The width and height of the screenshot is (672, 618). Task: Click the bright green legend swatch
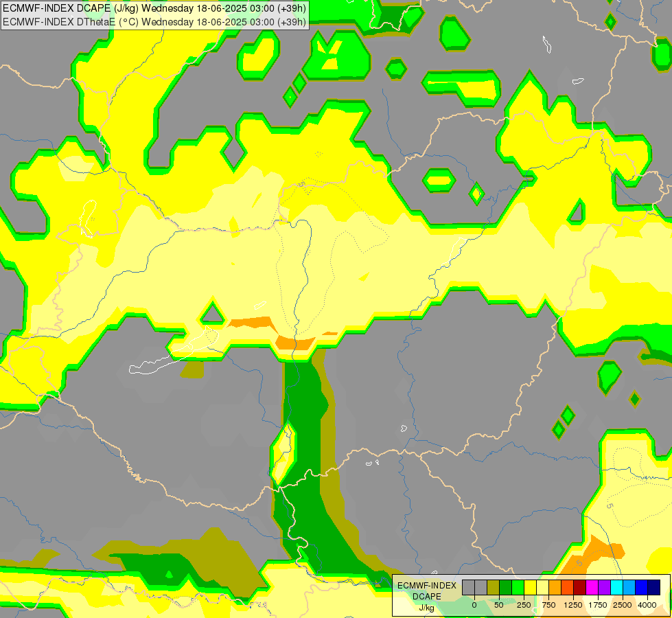[518, 588]
